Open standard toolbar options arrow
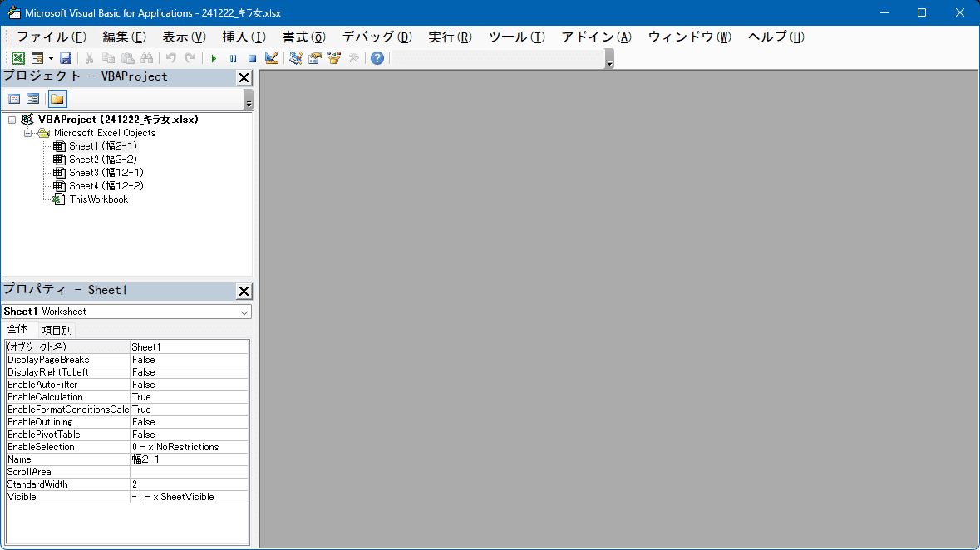Screen dimensions: 980x550 609,59
